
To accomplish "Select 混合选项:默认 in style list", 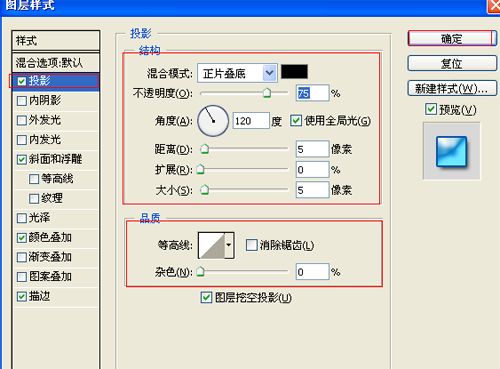I will coord(56,62).
